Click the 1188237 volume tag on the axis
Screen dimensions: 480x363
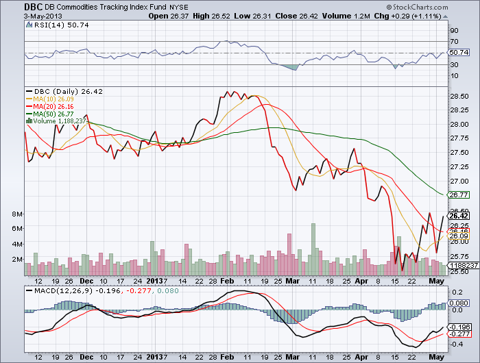[463, 265]
